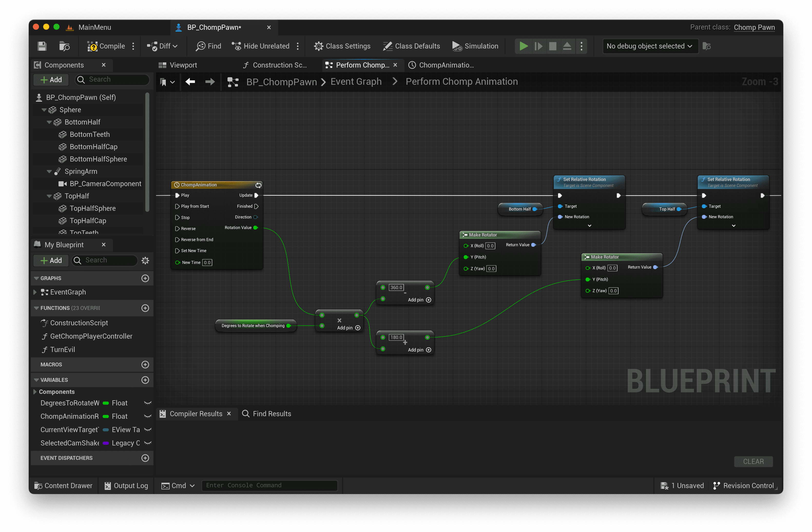The height and width of the screenshot is (532, 812).
Task: Open the Chomp Pawn parent class link
Action: (754, 27)
